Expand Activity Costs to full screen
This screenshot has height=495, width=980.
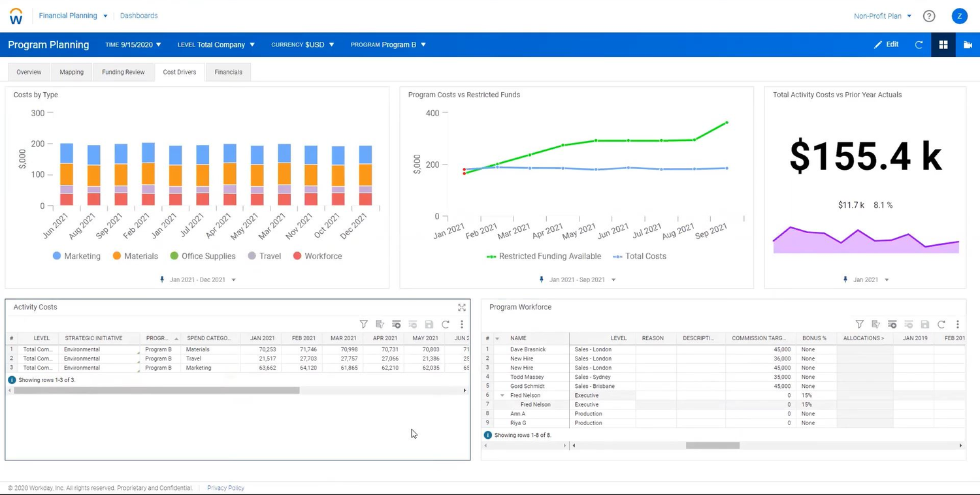click(x=462, y=307)
